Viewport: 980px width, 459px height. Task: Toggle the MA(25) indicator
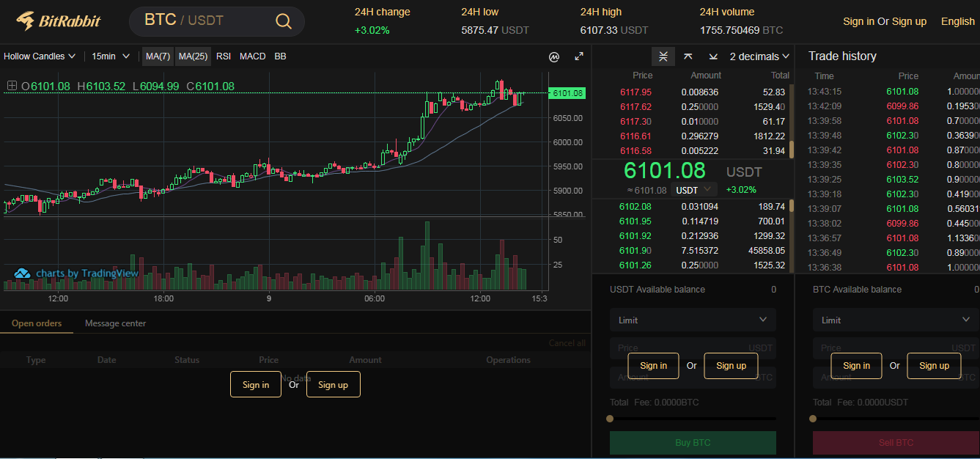point(193,56)
